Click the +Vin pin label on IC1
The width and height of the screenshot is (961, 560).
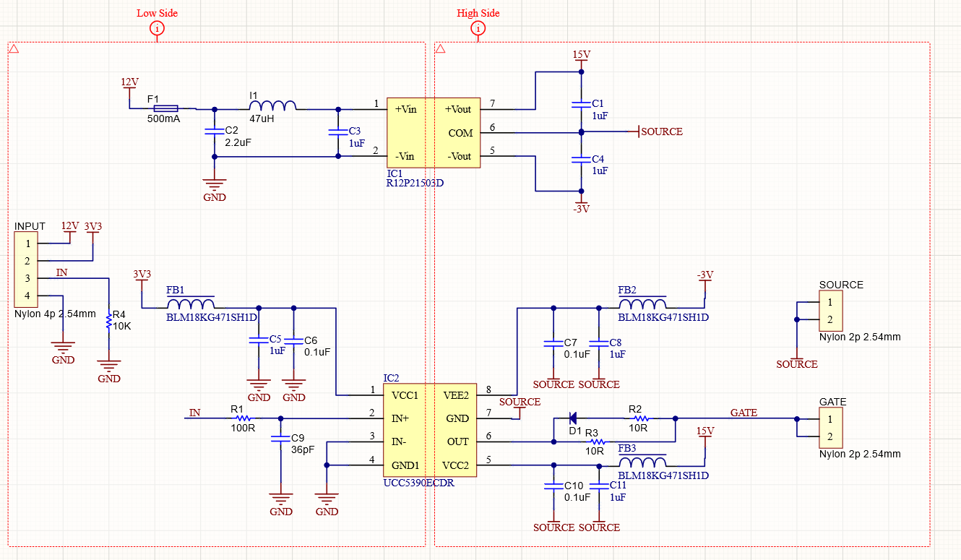(x=408, y=109)
